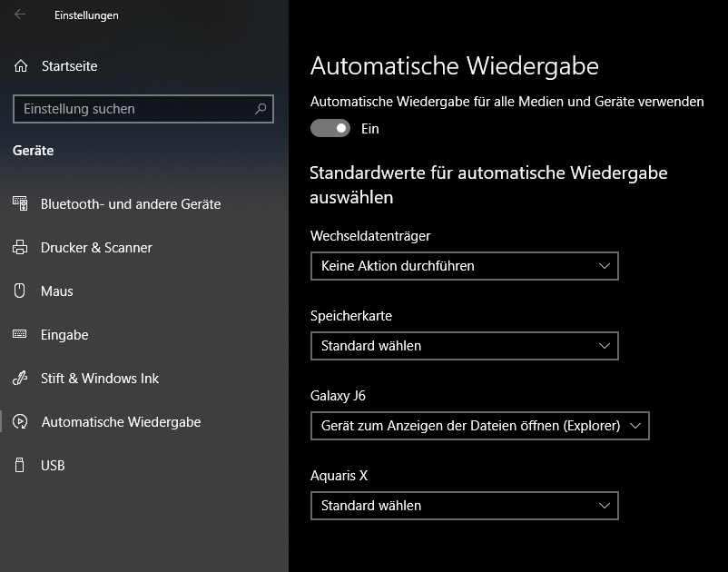The width and height of the screenshot is (728, 572).
Task: Expand the Speicherkarte dropdown
Action: click(x=464, y=346)
